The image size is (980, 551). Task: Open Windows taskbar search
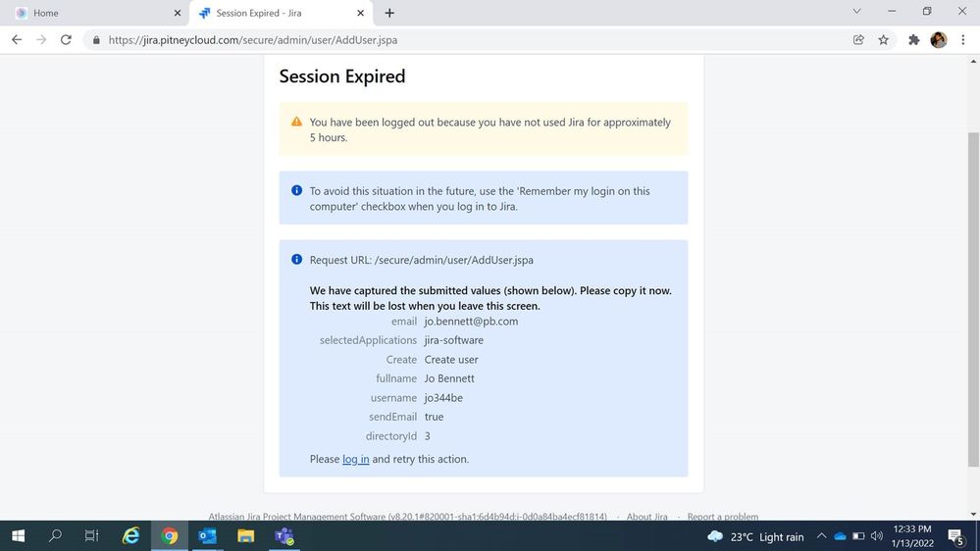point(55,536)
